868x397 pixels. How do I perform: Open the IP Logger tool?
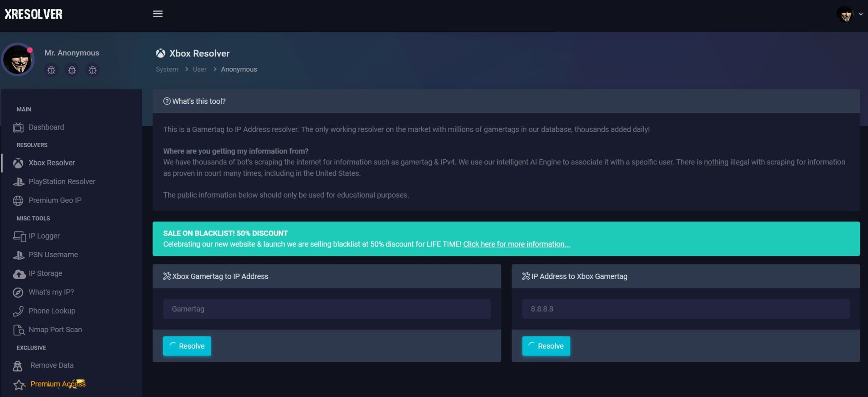[44, 236]
